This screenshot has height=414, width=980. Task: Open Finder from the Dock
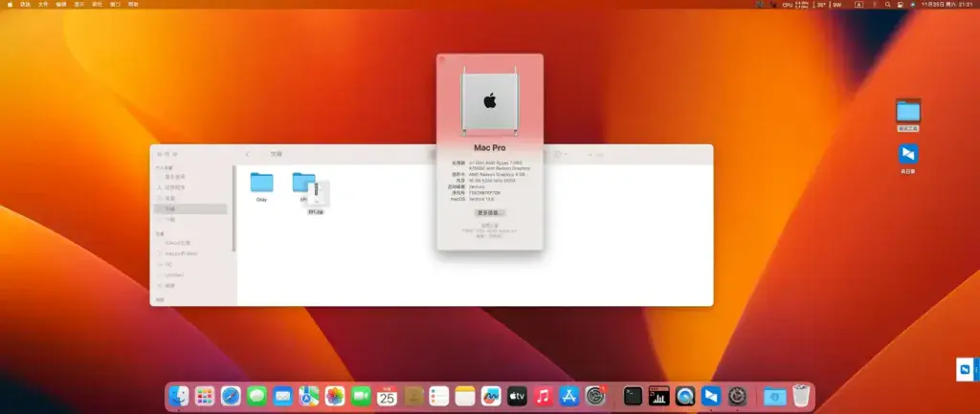(179, 396)
